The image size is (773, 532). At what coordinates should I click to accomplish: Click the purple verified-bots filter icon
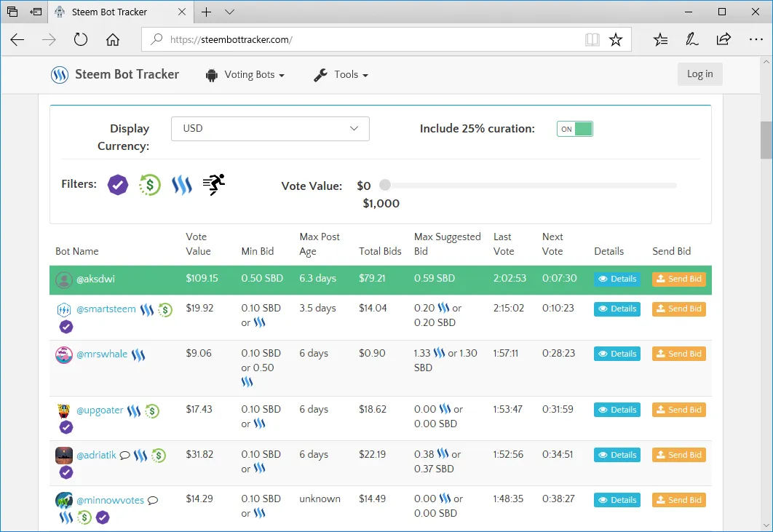118,185
